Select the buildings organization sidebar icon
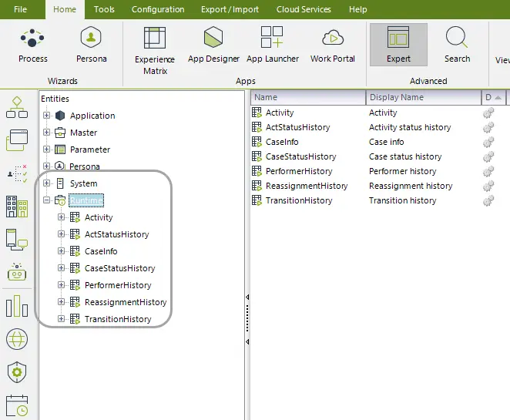Screen dimensions: 510x420 [17, 207]
